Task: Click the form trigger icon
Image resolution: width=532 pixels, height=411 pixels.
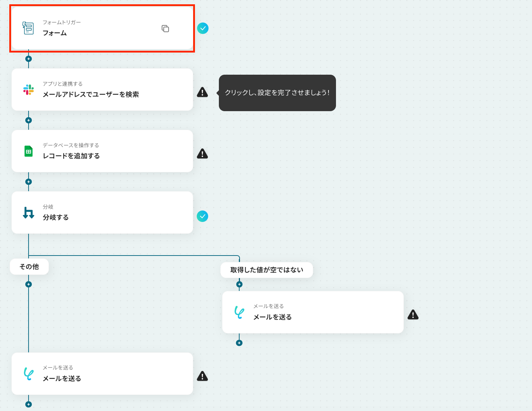Action: 28,28
